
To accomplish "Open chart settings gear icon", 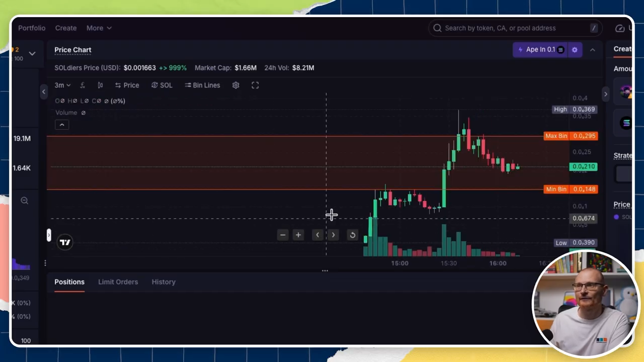I will tap(235, 85).
